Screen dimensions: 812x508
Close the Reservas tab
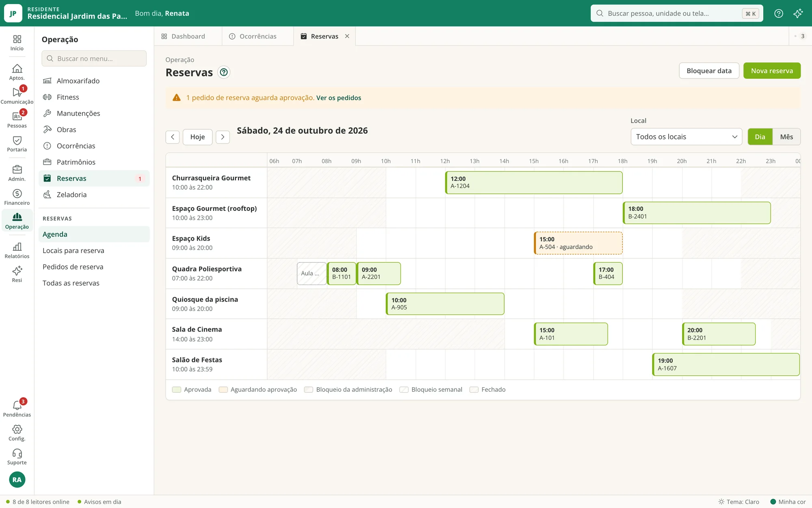tap(347, 36)
